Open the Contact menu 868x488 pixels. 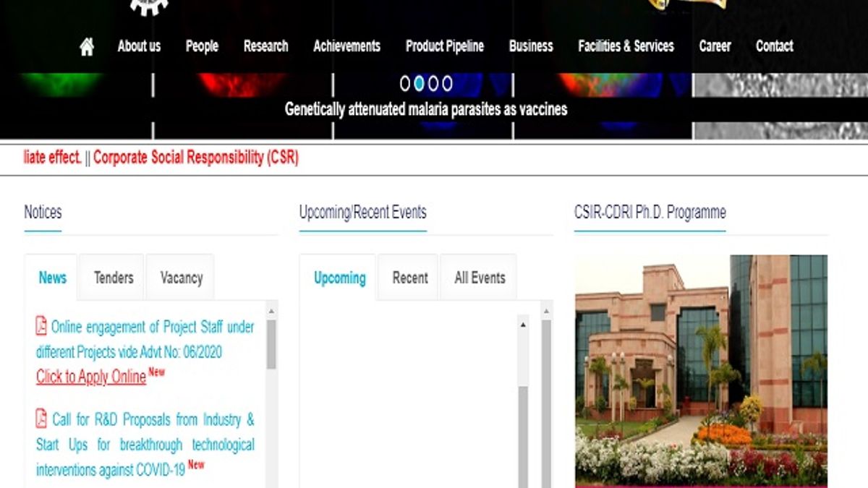775,46
